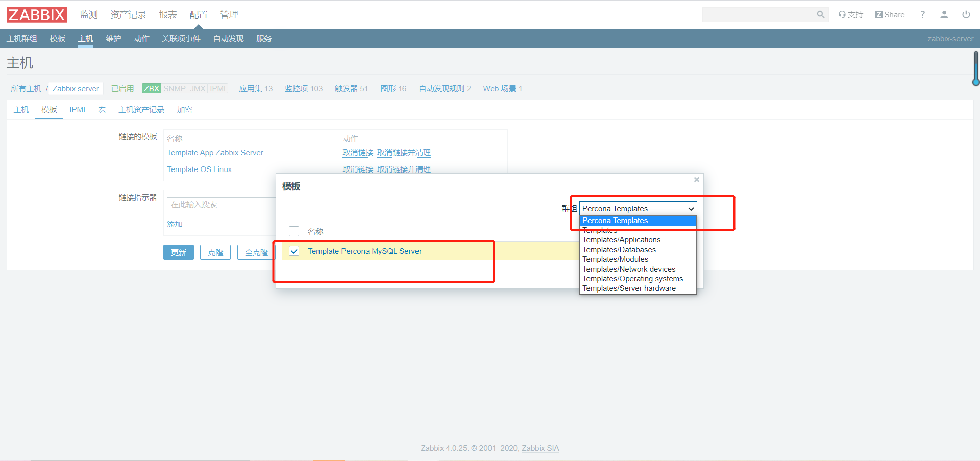The width and height of the screenshot is (980, 461).
Task: Click the 添加 link
Action: (175, 224)
